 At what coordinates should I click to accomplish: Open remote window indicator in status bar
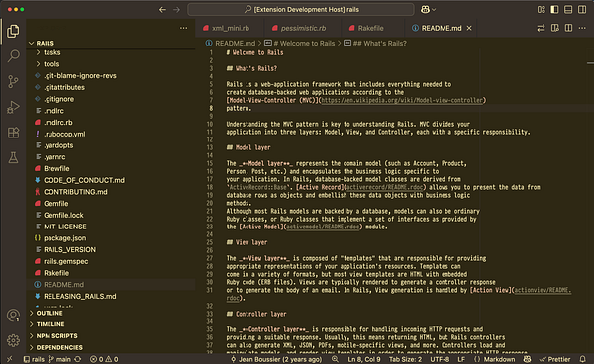[10, 359]
